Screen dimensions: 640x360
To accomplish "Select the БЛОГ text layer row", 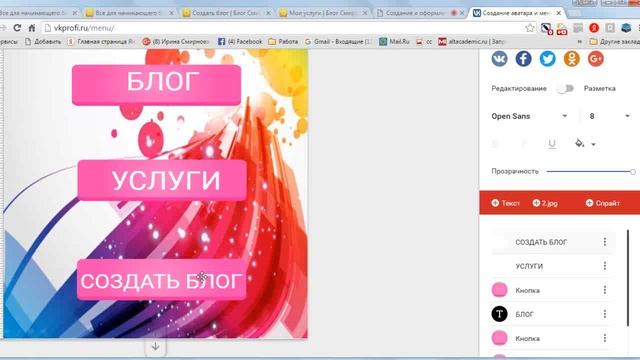I will coord(552,314).
